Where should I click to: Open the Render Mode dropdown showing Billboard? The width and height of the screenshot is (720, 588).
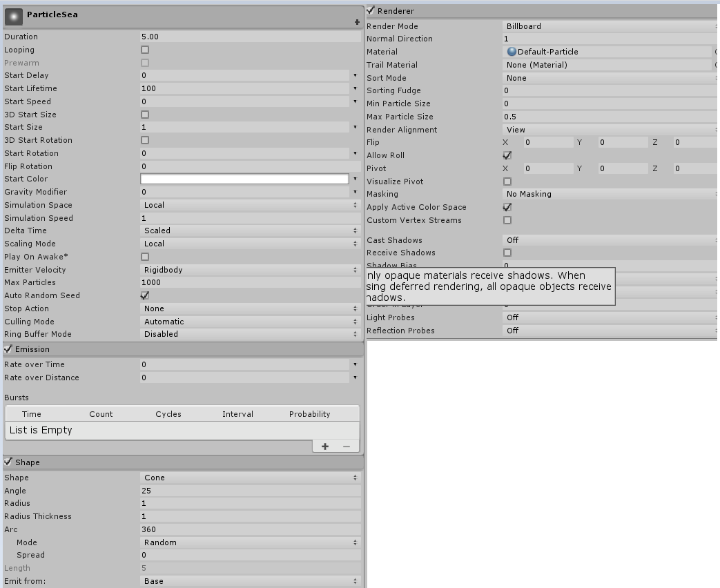coord(607,26)
